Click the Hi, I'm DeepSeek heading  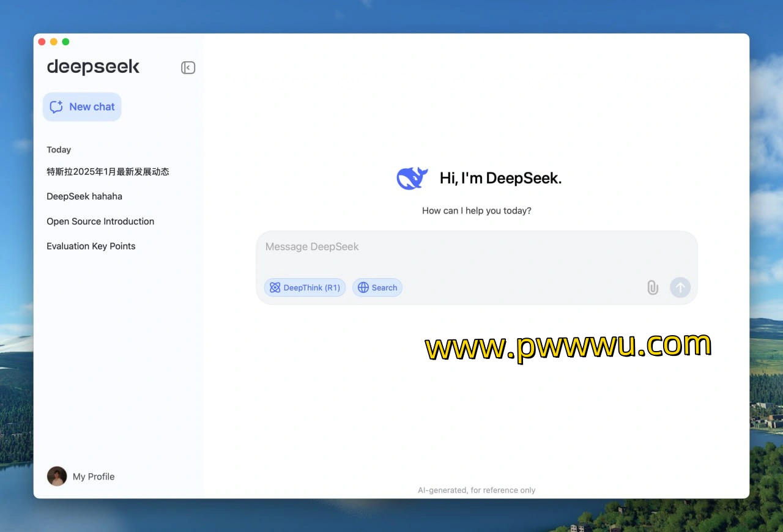500,178
